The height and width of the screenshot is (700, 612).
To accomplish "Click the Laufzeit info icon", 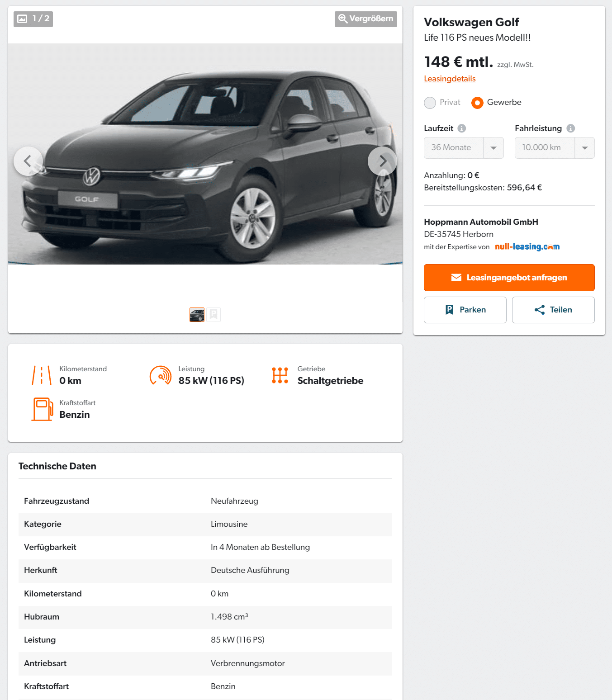I will point(461,128).
